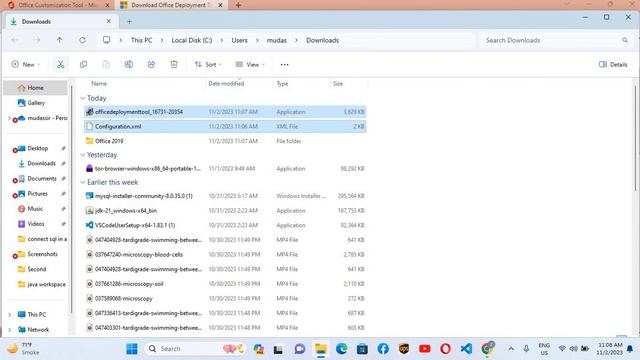Go up one folder level arrow
Screen dimensions: 640x360
point(60,40)
